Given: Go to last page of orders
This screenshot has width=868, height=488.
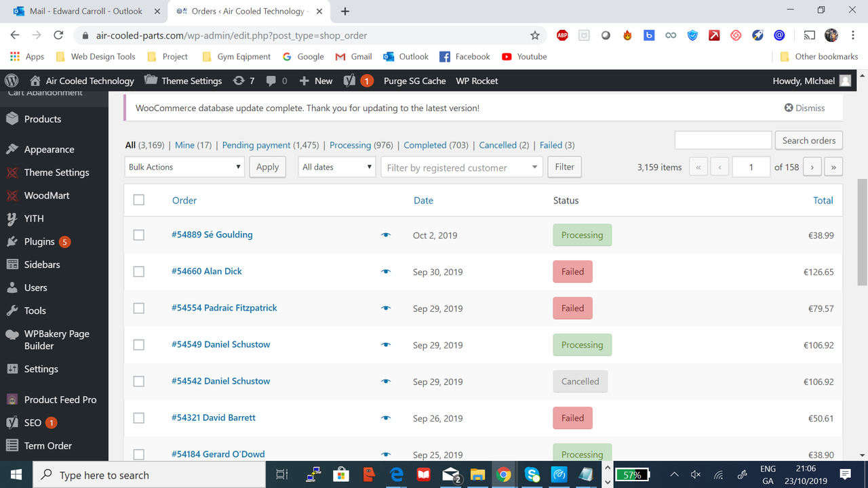Looking at the screenshot, I should coord(833,167).
